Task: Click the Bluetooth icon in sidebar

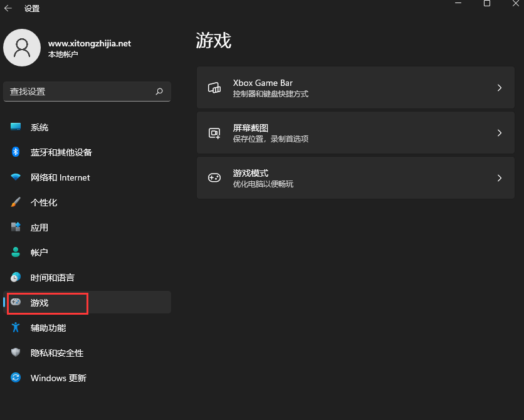Action: [x=16, y=152]
